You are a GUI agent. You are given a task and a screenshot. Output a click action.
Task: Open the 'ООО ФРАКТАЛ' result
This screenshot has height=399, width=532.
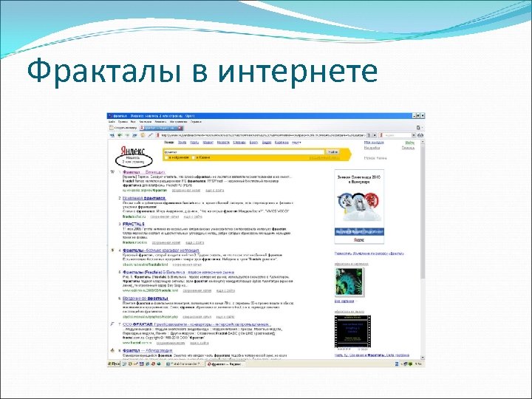197,324
